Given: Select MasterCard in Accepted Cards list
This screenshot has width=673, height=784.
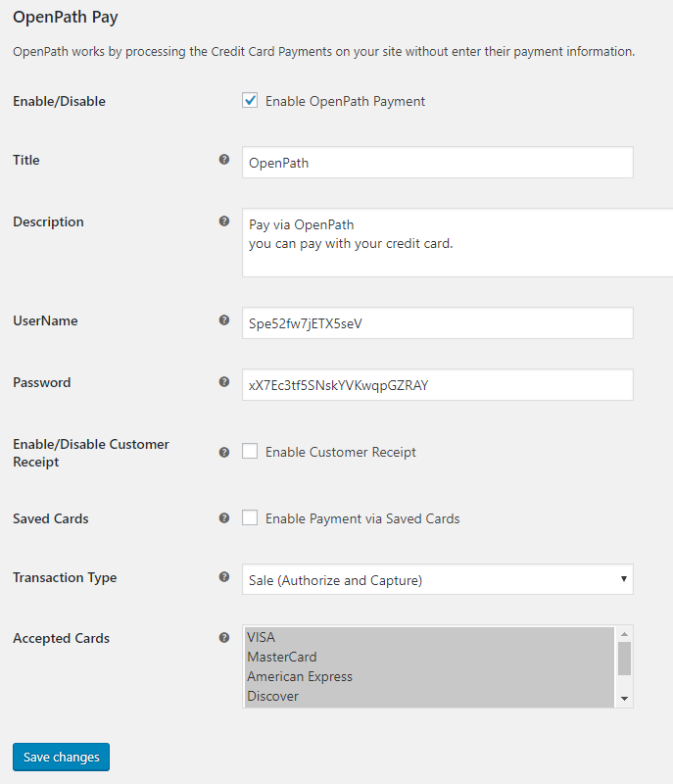Looking at the screenshot, I should point(429,657).
